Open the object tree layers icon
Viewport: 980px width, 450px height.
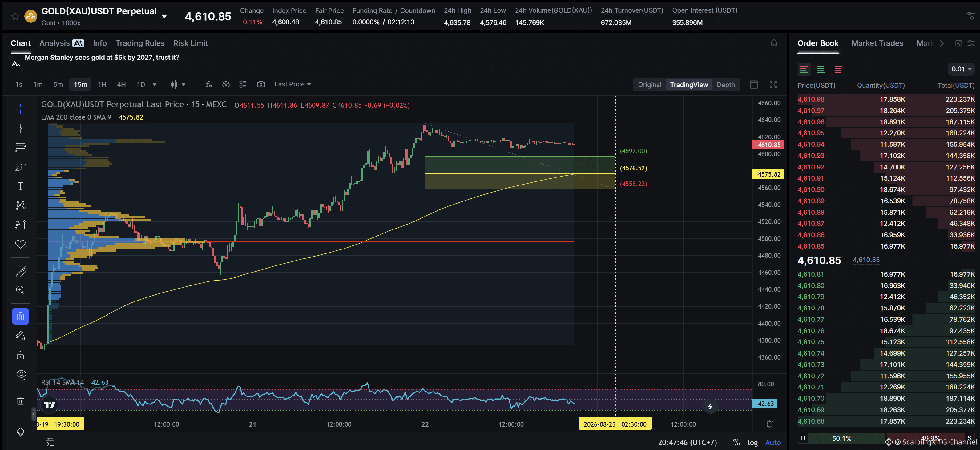(21, 432)
